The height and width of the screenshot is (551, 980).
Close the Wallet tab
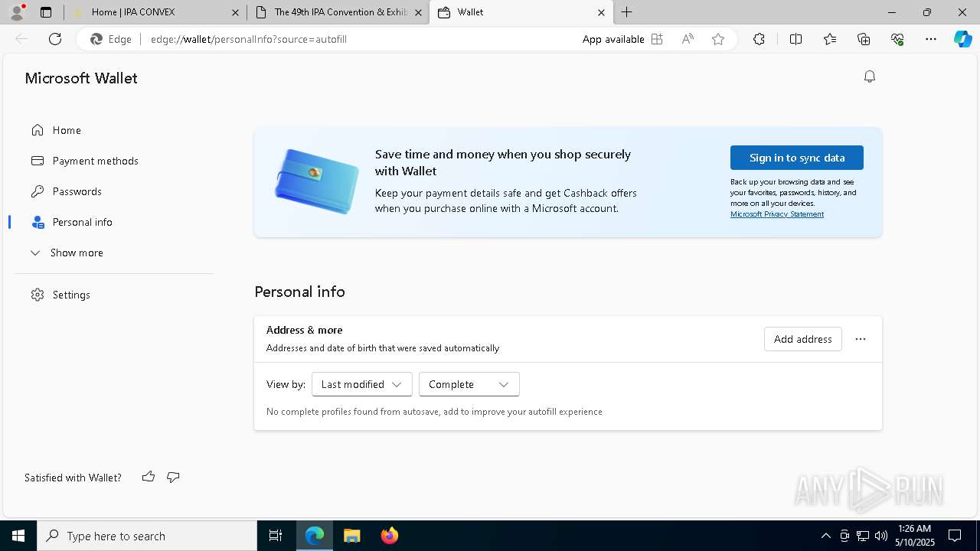click(601, 12)
